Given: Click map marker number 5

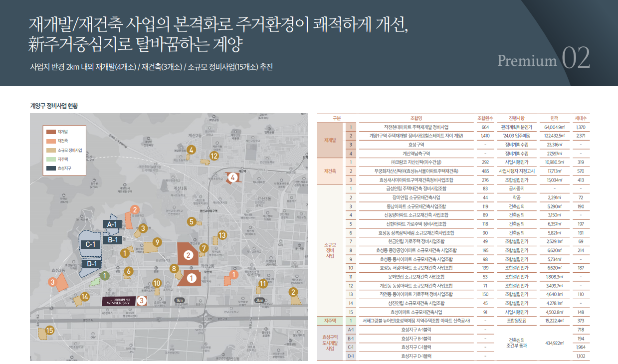Looking at the screenshot, I should [x=192, y=221].
